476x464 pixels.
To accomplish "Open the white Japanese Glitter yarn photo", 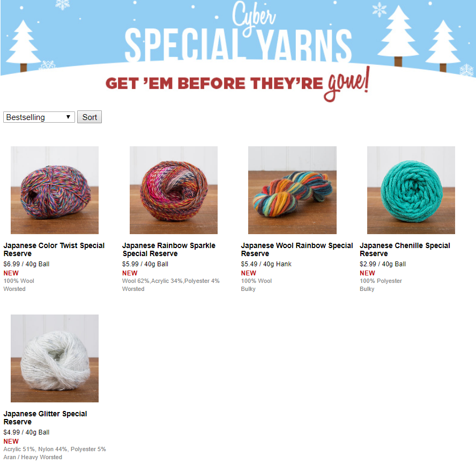I will [x=55, y=358].
